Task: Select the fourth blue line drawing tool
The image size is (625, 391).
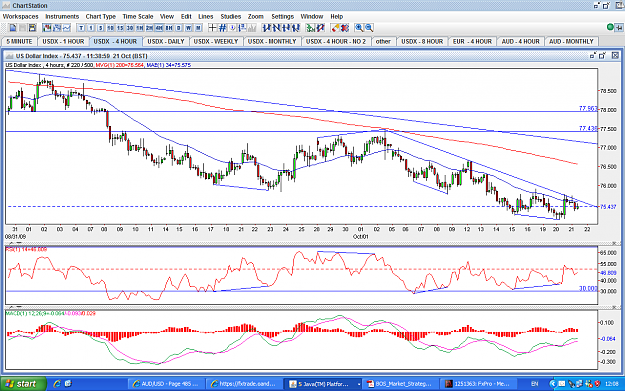Action: pyautogui.click(x=296, y=28)
